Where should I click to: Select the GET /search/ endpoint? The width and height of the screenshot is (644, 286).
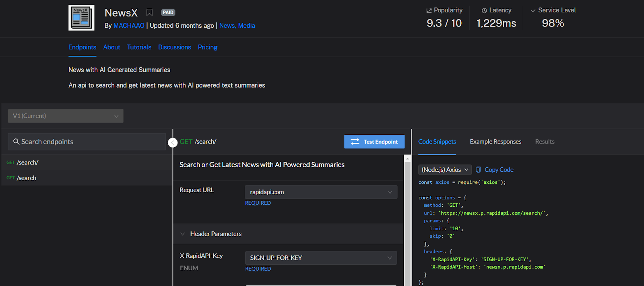click(x=86, y=163)
